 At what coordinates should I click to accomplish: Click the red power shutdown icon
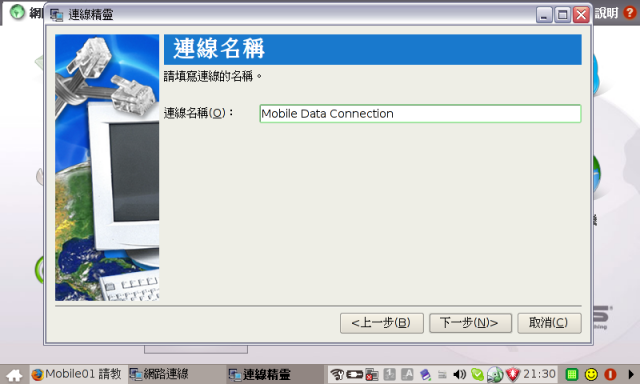(610, 374)
